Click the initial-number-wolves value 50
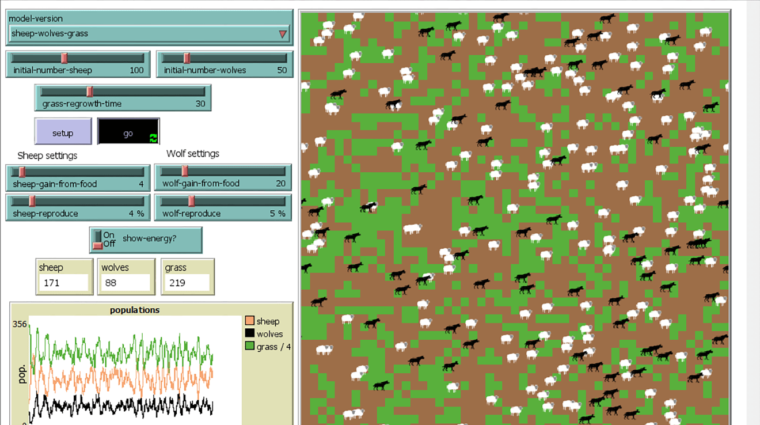 tap(282, 70)
